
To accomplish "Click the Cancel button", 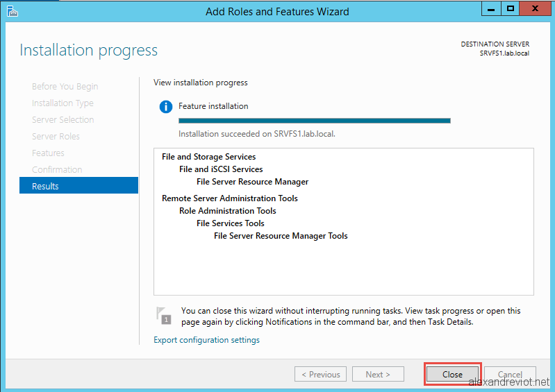I will coord(510,374).
